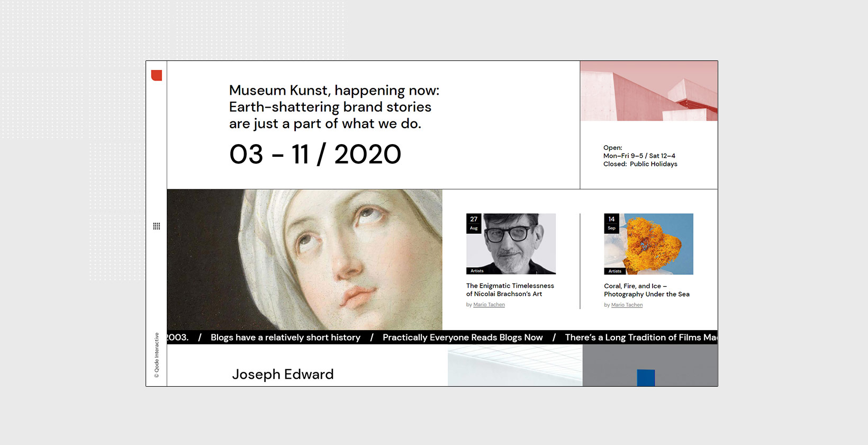
Task: Click Artists tag on the portrait post
Action: pyautogui.click(x=477, y=271)
